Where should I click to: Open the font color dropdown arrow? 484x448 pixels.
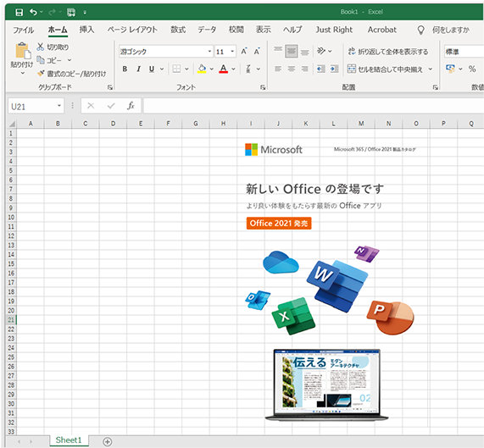coord(233,69)
